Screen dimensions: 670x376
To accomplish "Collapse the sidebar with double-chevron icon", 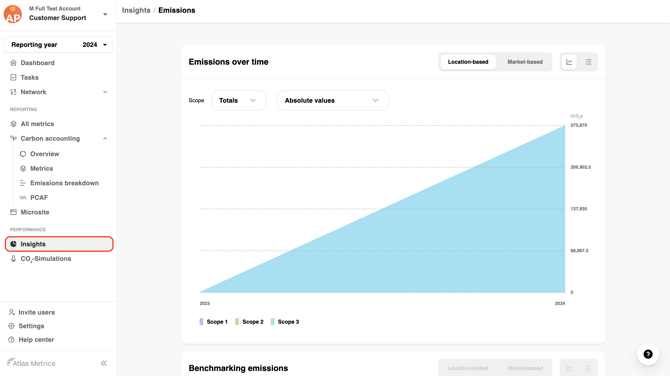I will 104,363.
